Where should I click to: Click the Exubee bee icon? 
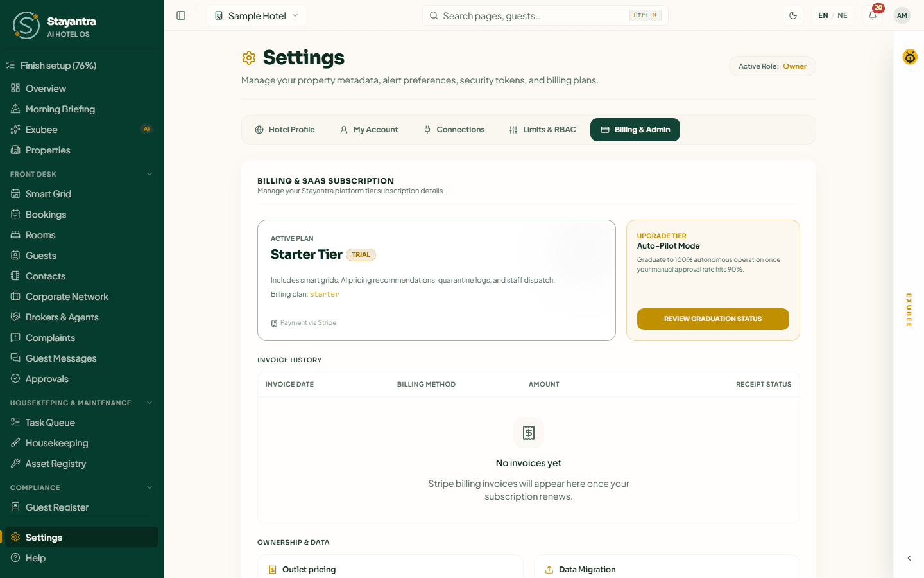(910, 57)
